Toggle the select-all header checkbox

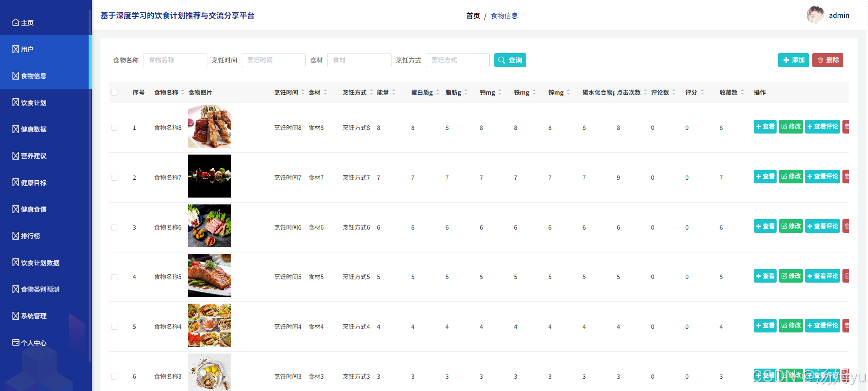pos(114,92)
